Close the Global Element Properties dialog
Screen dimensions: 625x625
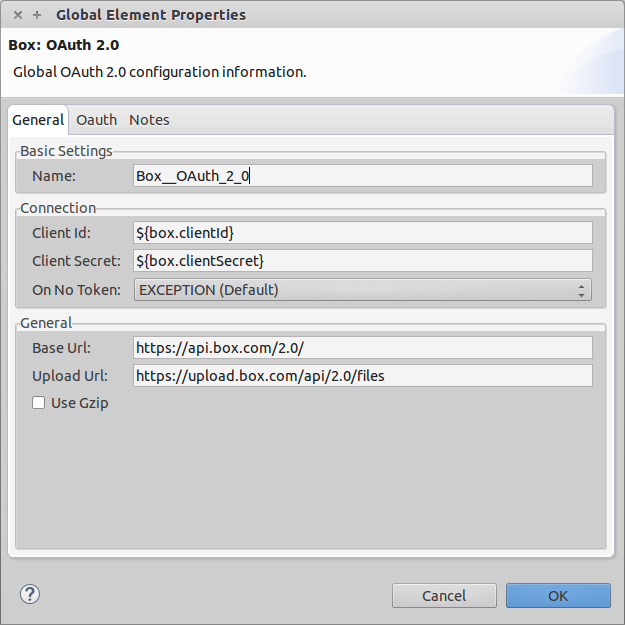[18, 15]
